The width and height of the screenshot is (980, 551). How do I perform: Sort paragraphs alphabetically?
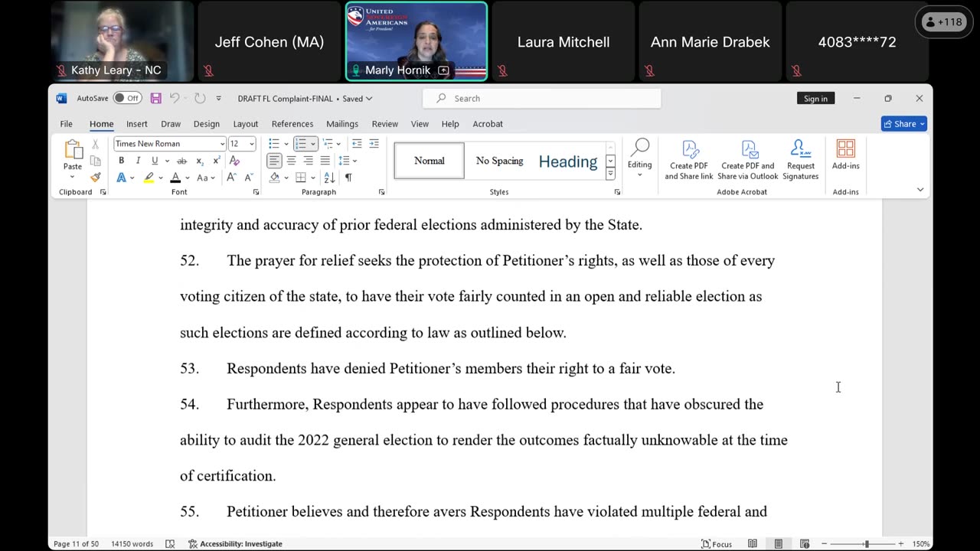(x=329, y=178)
